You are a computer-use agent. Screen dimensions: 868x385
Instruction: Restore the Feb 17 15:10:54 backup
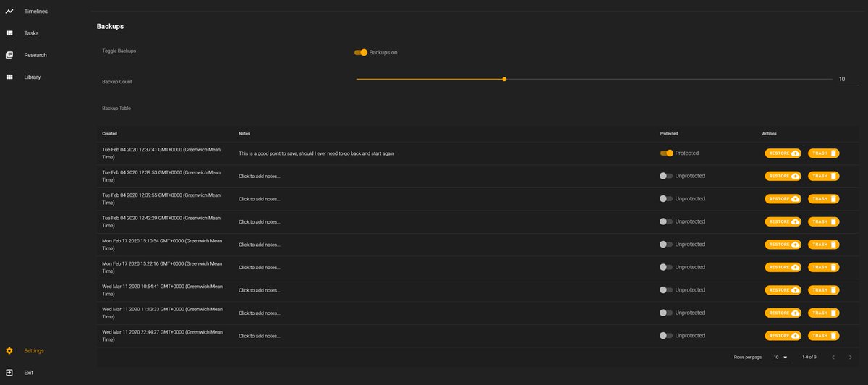click(x=783, y=245)
